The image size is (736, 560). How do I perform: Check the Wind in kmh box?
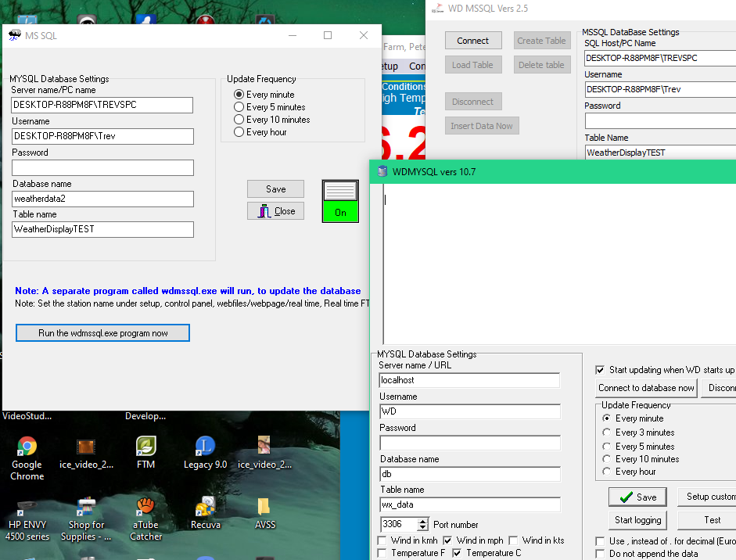[x=382, y=540]
